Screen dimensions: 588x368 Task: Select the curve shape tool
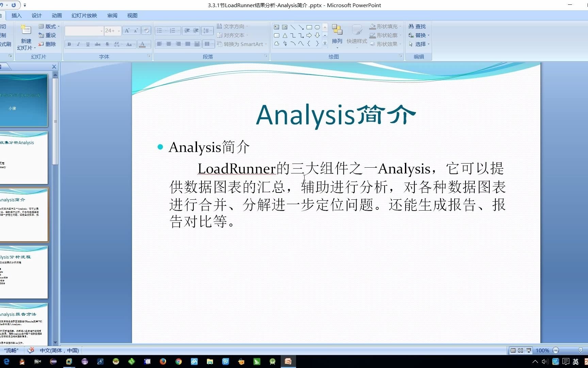(x=301, y=44)
